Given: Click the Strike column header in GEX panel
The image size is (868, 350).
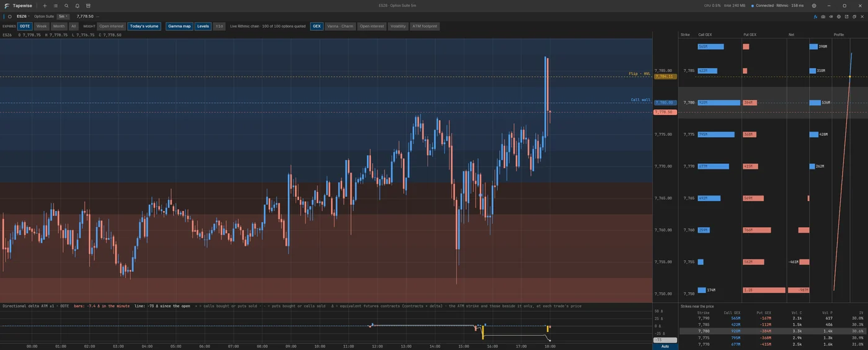Looking at the screenshot, I should click(x=685, y=35).
